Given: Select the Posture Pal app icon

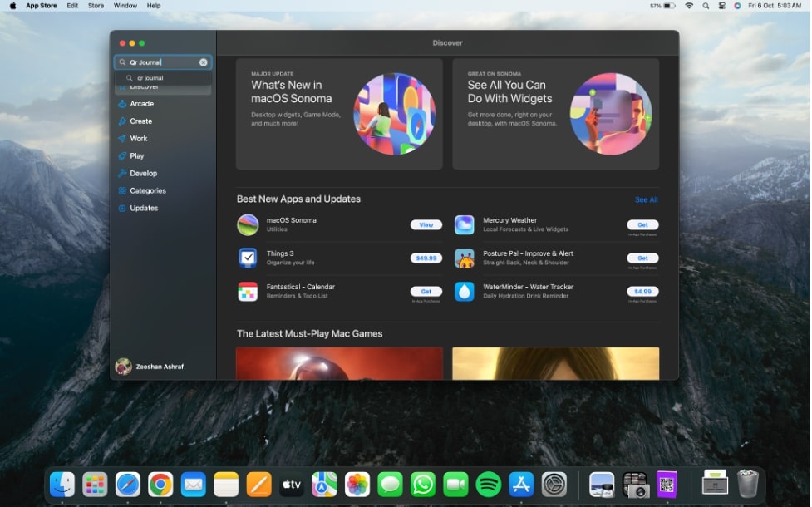Looking at the screenshot, I should tap(464, 258).
